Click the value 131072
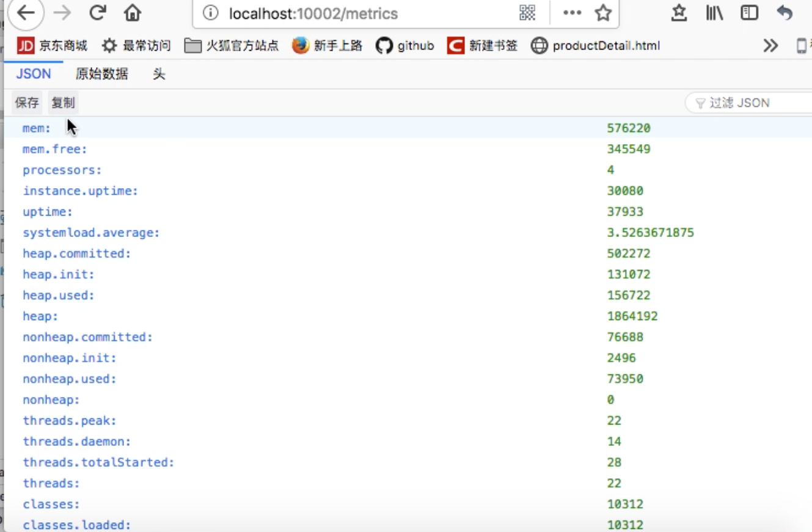 click(x=629, y=274)
